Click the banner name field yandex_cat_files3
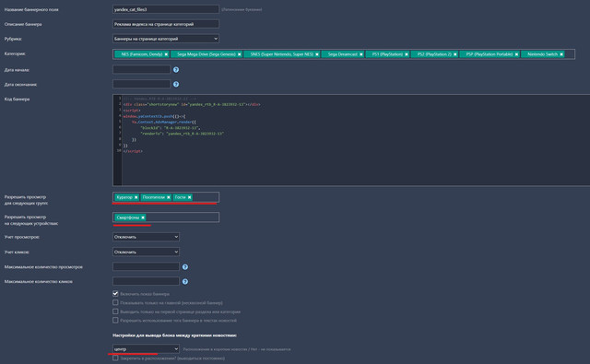Viewport: 590px width, 364px height. point(166,9)
